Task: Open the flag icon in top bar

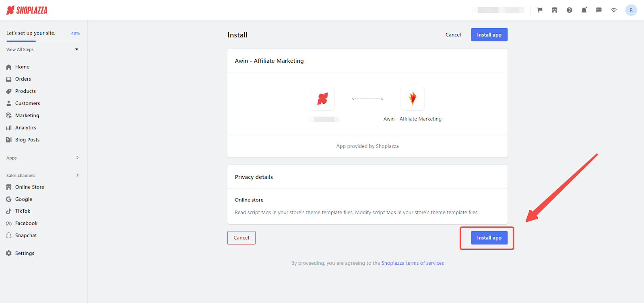Action: [x=540, y=10]
